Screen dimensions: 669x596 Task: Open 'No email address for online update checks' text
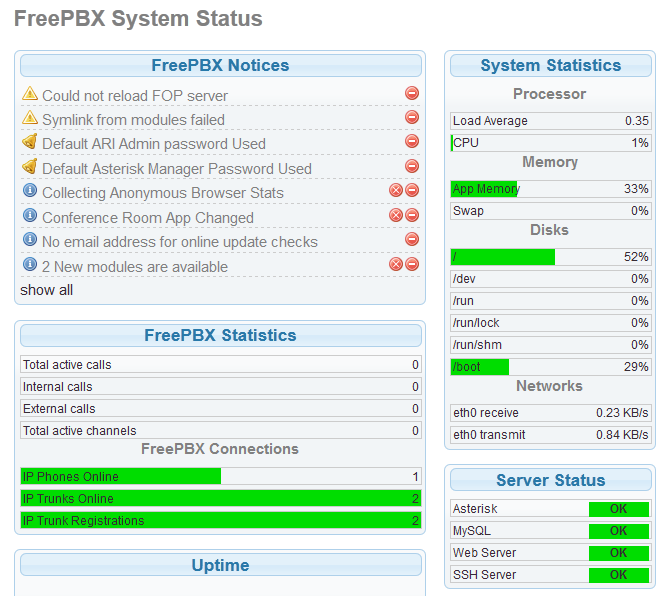pyautogui.click(x=180, y=242)
